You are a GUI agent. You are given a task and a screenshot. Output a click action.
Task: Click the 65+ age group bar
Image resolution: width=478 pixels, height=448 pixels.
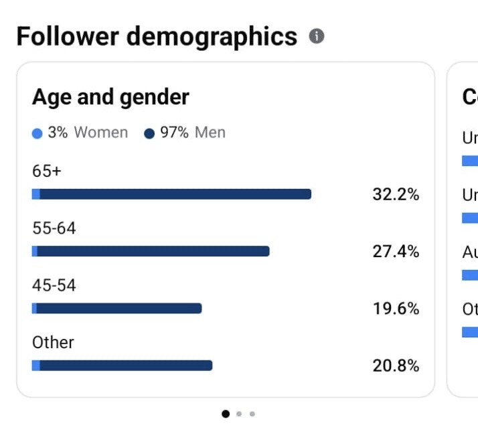[x=171, y=194]
